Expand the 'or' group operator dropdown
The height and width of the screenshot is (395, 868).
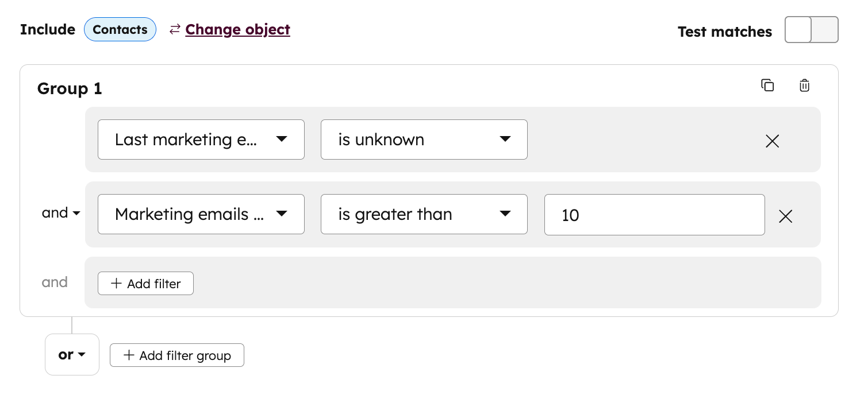click(x=72, y=355)
